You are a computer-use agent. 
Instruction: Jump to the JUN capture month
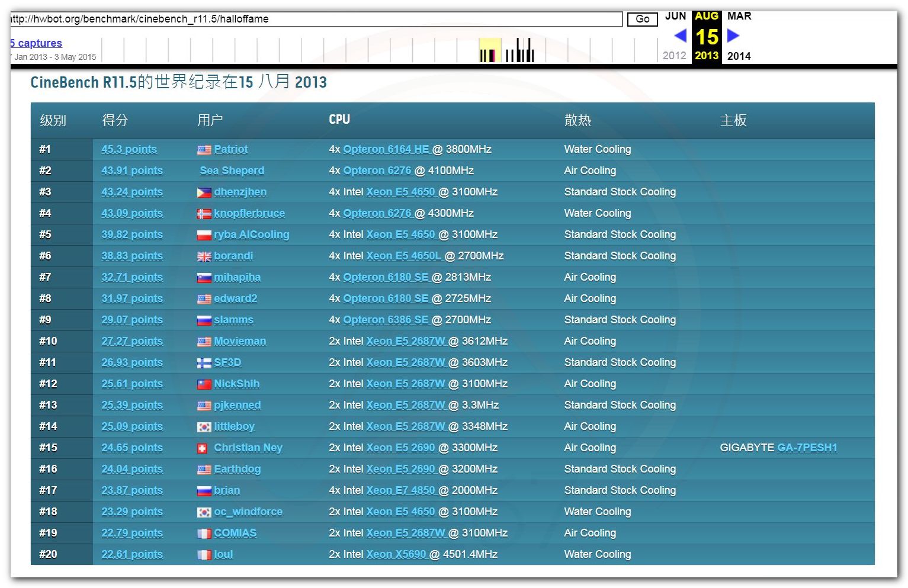click(x=675, y=16)
